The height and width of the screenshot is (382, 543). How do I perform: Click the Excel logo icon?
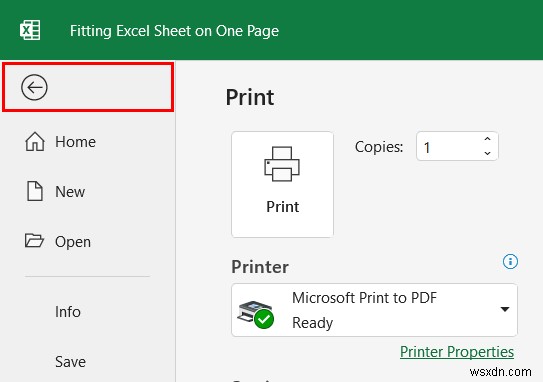pyautogui.click(x=30, y=30)
